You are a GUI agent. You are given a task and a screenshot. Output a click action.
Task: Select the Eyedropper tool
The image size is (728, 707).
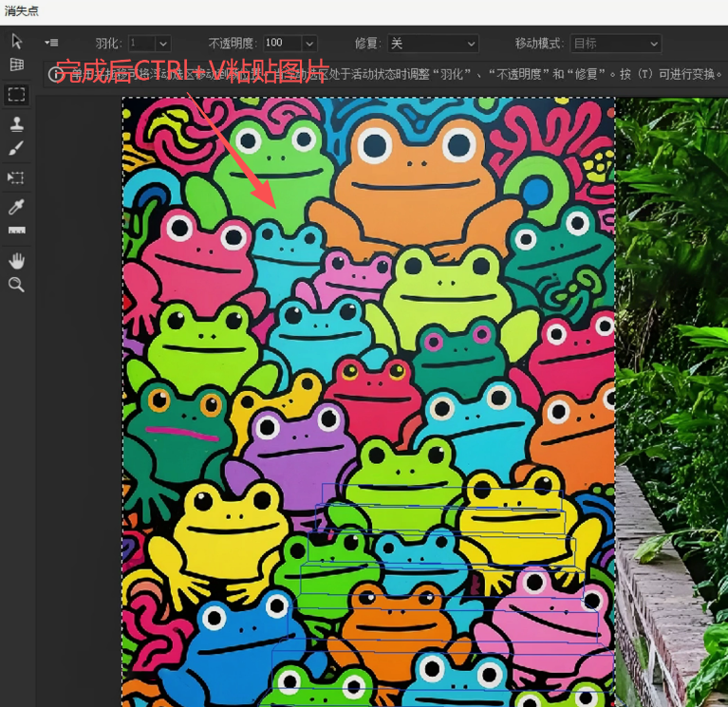[x=16, y=207]
